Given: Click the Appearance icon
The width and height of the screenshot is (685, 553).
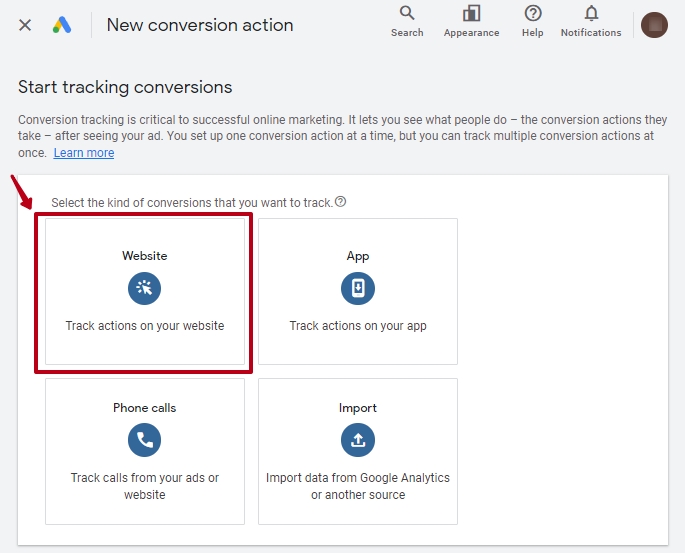Looking at the screenshot, I should coord(471,13).
